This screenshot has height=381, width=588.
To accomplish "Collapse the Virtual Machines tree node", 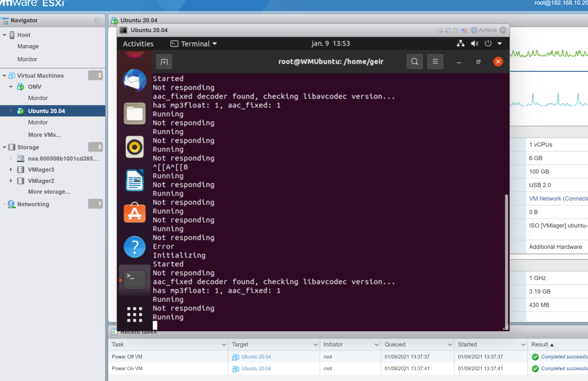I will tap(4, 75).
